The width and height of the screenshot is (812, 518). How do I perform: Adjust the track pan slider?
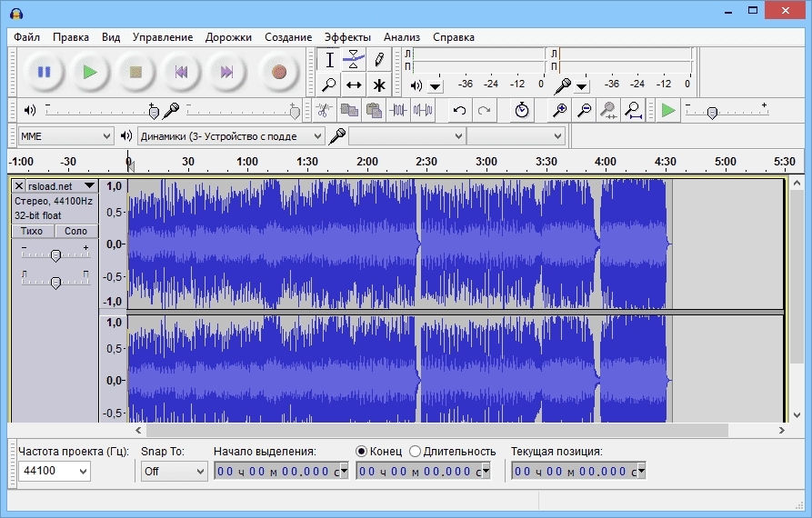[55, 281]
